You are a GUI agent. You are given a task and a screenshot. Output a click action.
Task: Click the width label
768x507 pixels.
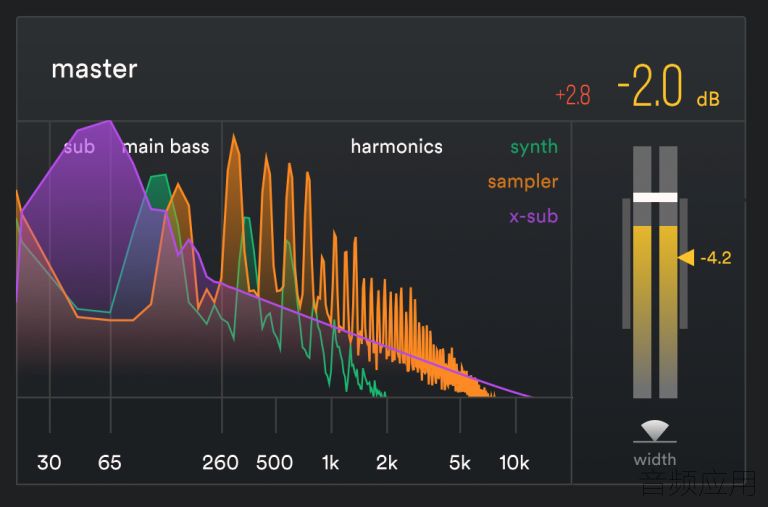click(x=655, y=459)
